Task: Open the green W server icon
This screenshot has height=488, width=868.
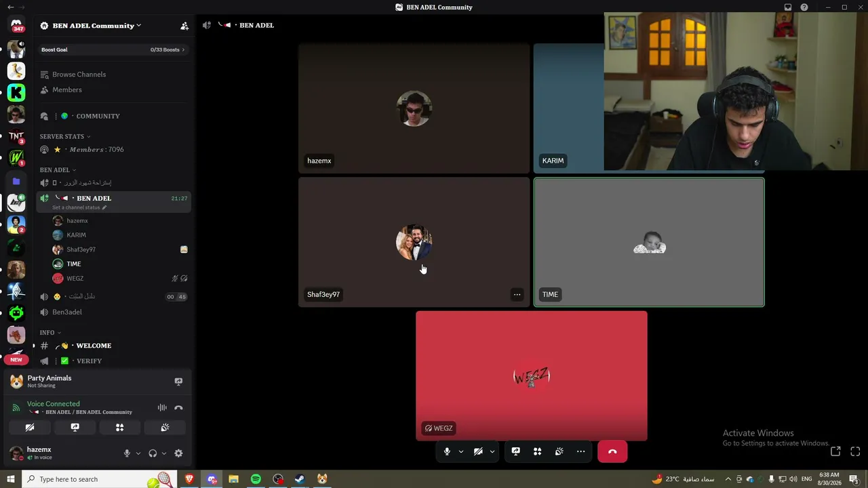Action: 16,158
